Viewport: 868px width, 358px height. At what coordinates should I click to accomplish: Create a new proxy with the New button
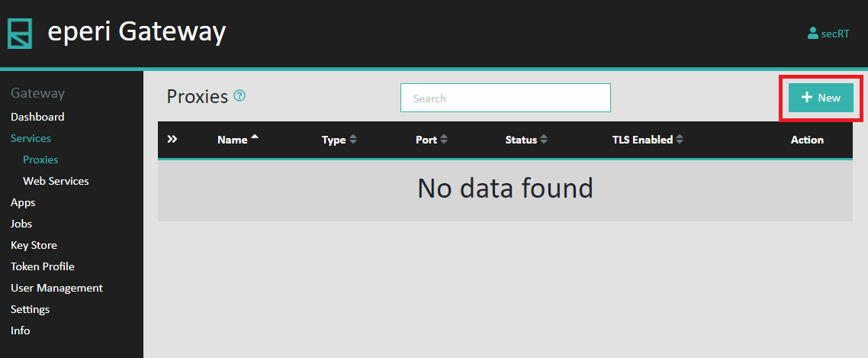(x=821, y=98)
